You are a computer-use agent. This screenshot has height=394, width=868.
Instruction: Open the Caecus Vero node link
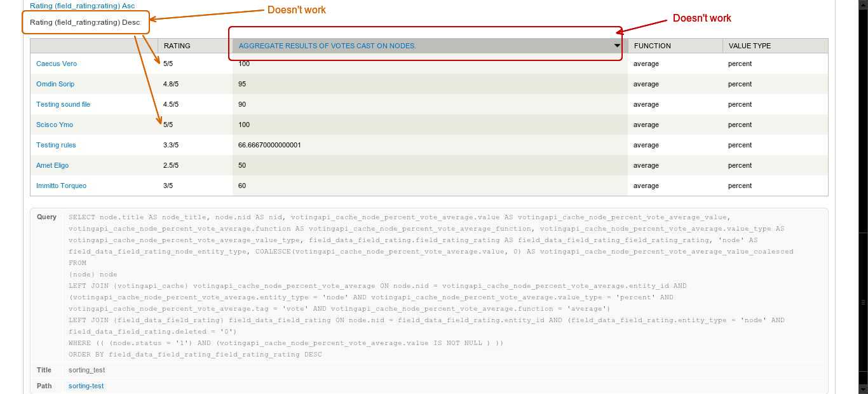point(57,64)
